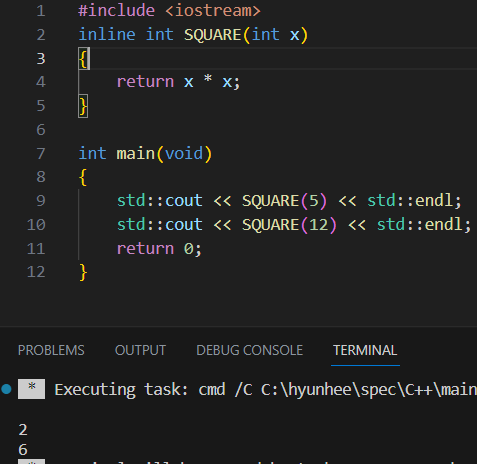The height and width of the screenshot is (464, 477).
Task: Click '<iostream>' header on line 1
Action: (x=213, y=11)
